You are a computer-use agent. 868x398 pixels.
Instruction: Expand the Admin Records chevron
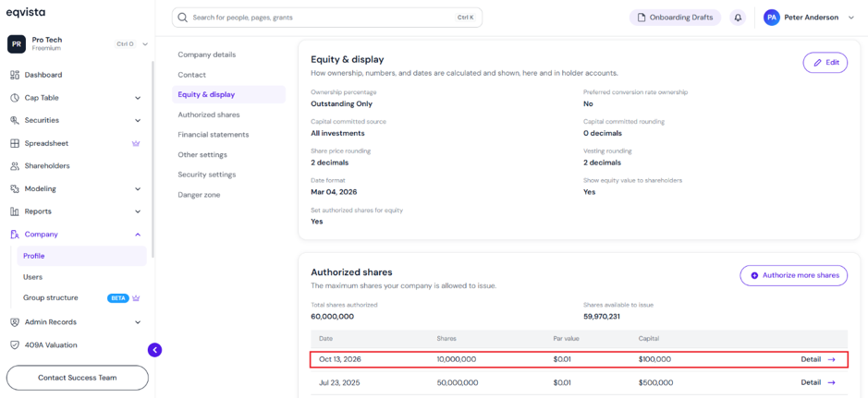pos(138,321)
